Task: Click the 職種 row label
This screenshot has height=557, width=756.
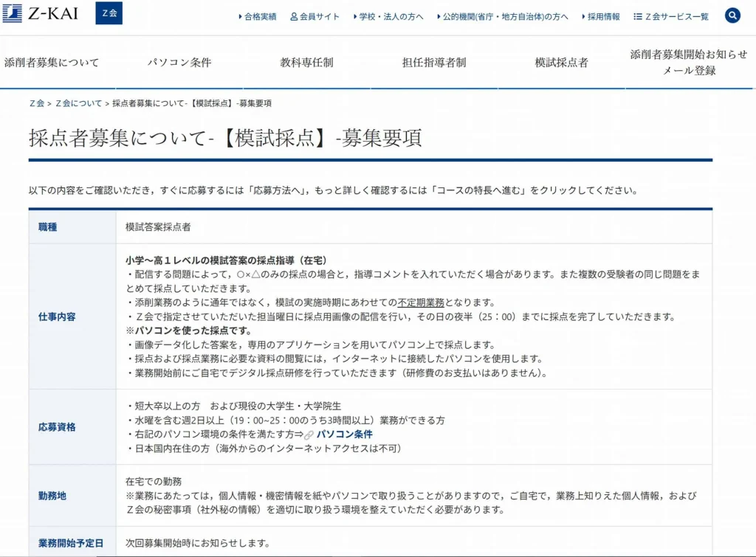Action: tap(48, 227)
